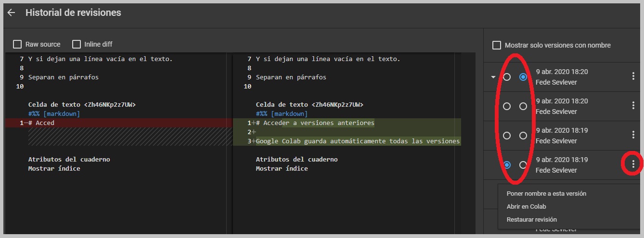Toggle the Inline diff checkbox

pos(77,44)
